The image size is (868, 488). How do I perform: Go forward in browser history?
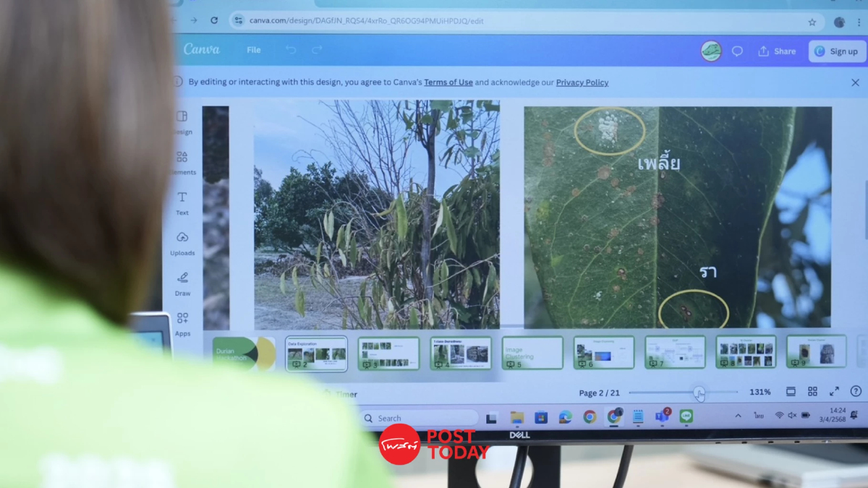point(193,20)
